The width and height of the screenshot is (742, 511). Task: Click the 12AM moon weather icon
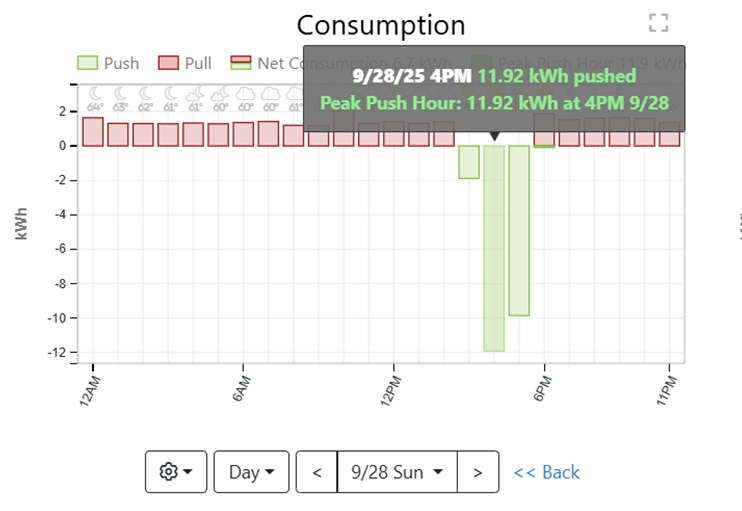coord(95,93)
